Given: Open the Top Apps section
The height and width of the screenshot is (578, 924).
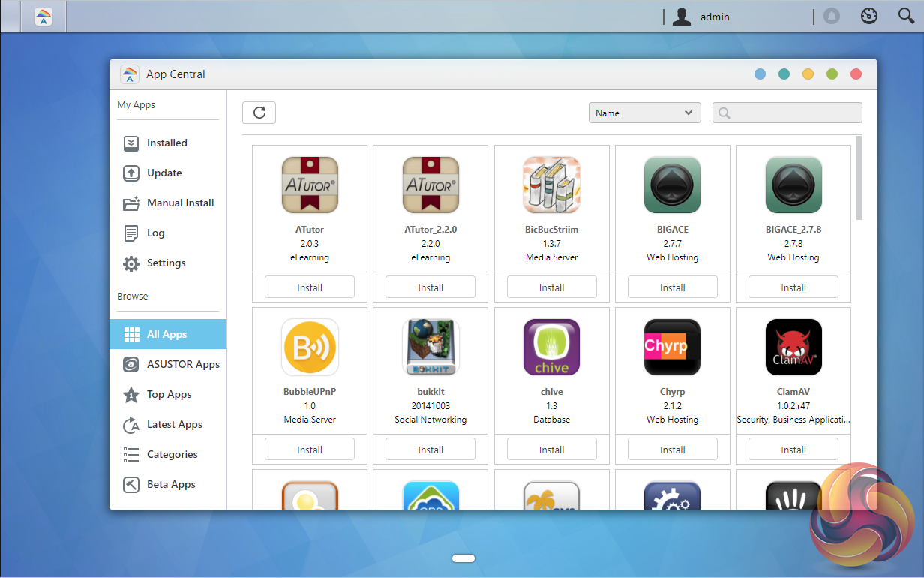Looking at the screenshot, I should pyautogui.click(x=168, y=394).
